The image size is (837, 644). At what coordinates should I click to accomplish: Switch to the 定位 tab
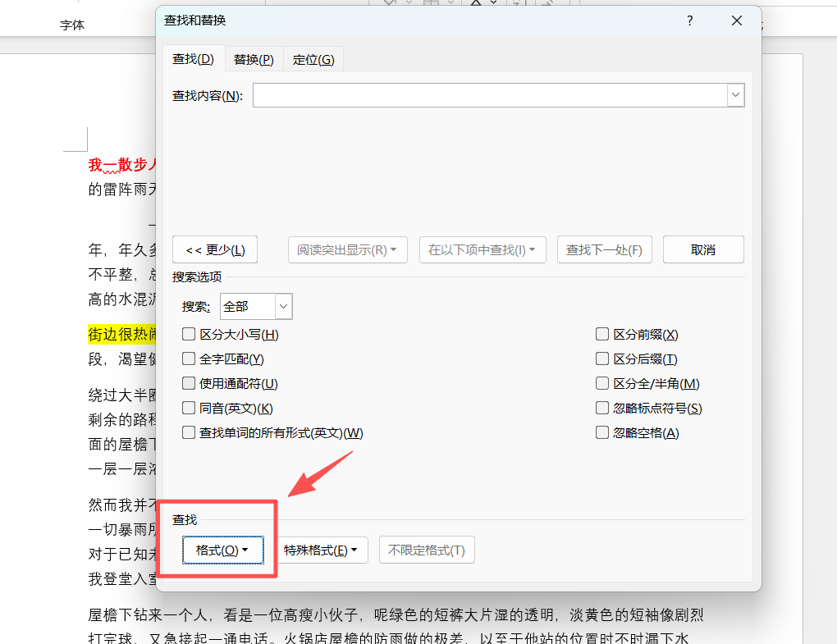pyautogui.click(x=313, y=58)
